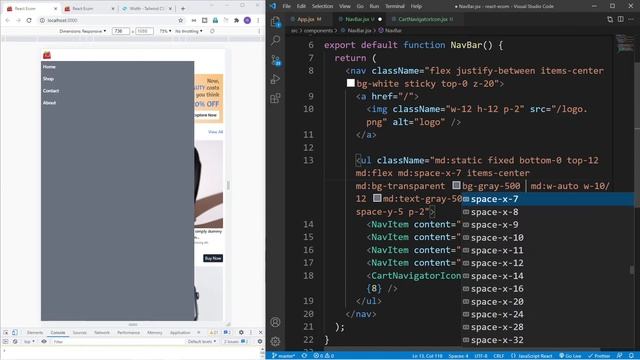Open a new Chrome tab

point(183,8)
